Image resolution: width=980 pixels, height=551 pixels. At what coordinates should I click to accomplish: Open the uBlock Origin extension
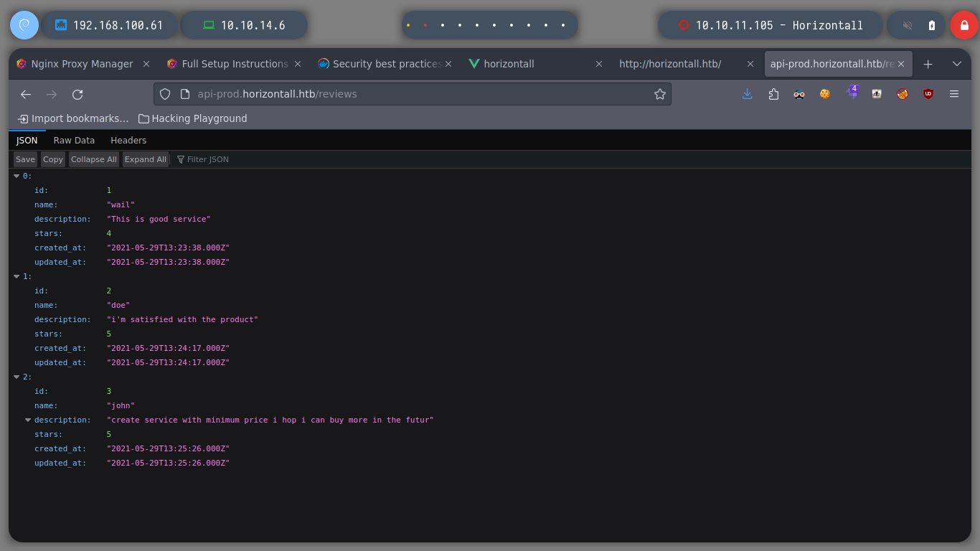928,94
